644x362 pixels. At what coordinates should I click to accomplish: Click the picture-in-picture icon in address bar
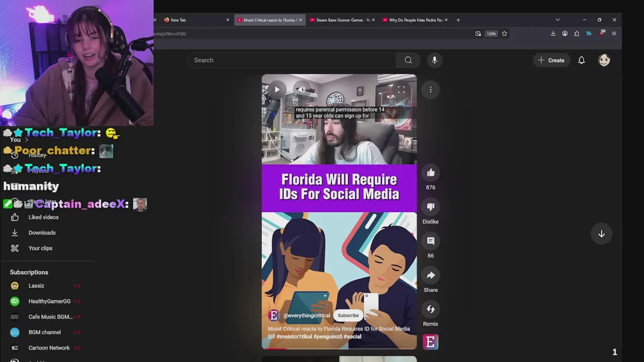[478, 34]
